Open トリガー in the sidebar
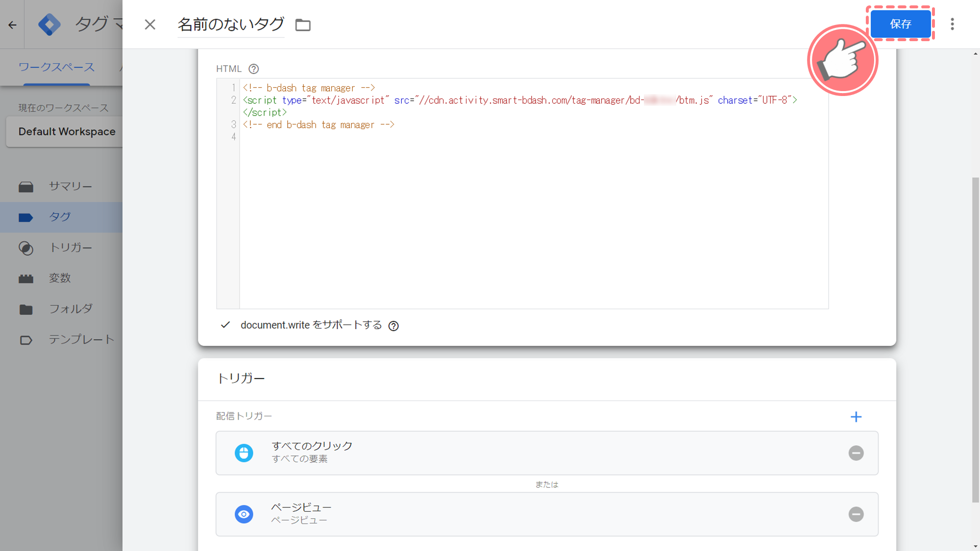This screenshot has height=551, width=980. pos(61,248)
